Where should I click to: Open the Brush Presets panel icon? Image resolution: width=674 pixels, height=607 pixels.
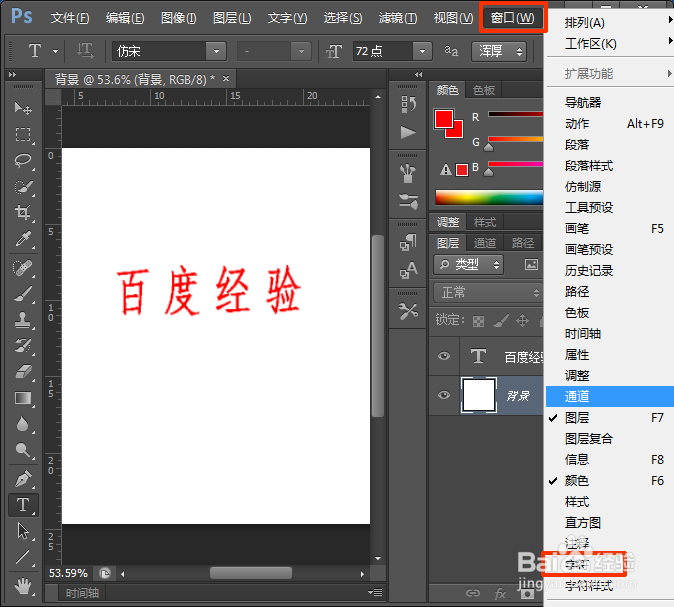coord(408,201)
